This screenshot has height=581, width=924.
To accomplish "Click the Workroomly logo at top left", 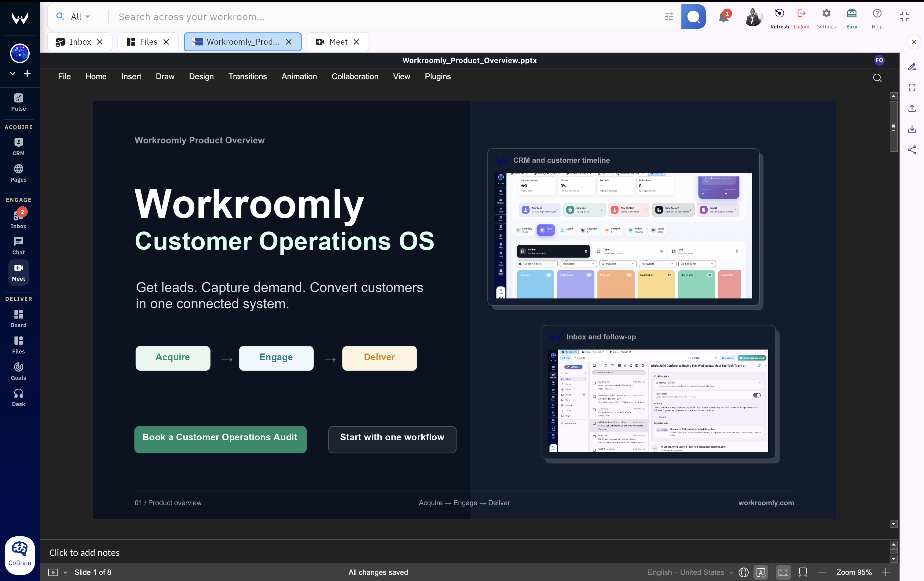I will pyautogui.click(x=20, y=17).
